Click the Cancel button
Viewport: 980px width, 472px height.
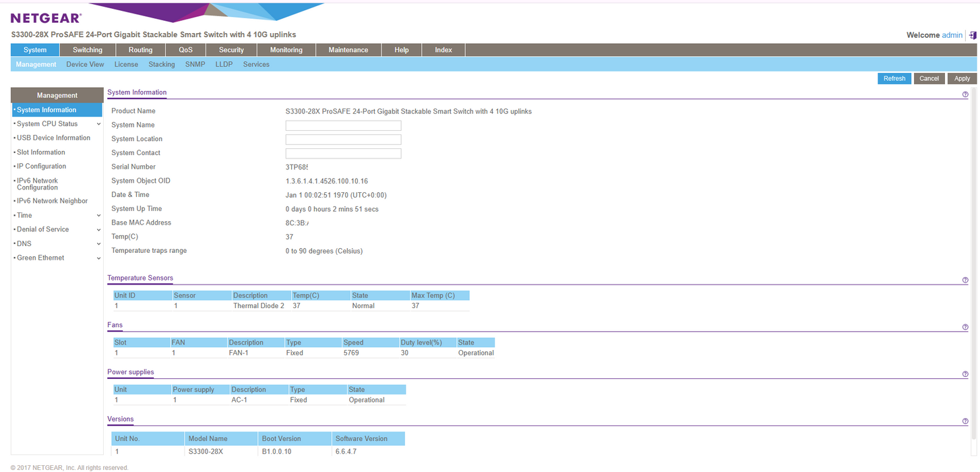pos(929,79)
